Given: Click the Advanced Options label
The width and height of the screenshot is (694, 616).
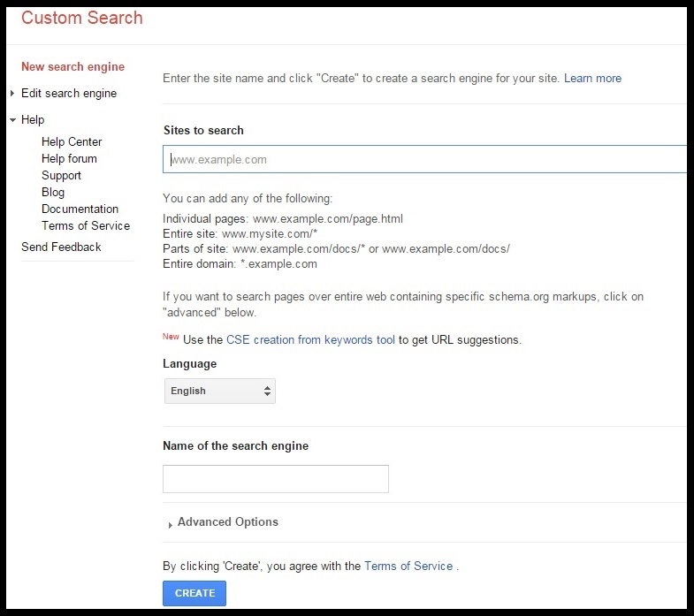Looking at the screenshot, I should (x=228, y=521).
